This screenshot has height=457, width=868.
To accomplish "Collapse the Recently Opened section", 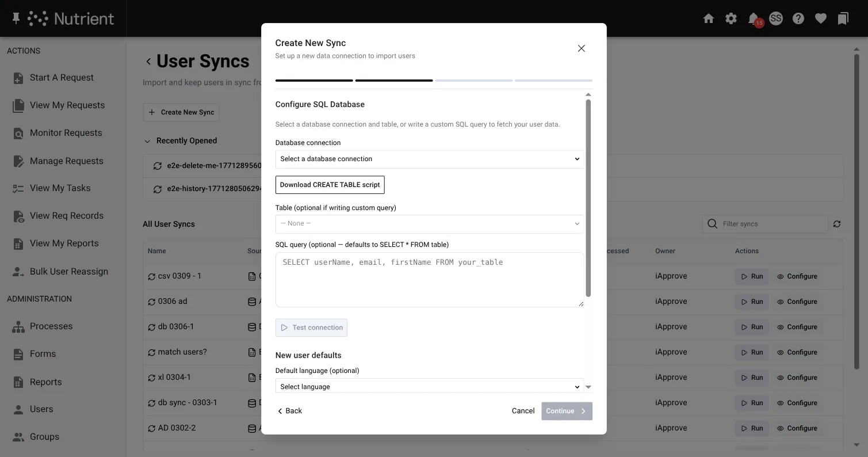I will pos(148,141).
